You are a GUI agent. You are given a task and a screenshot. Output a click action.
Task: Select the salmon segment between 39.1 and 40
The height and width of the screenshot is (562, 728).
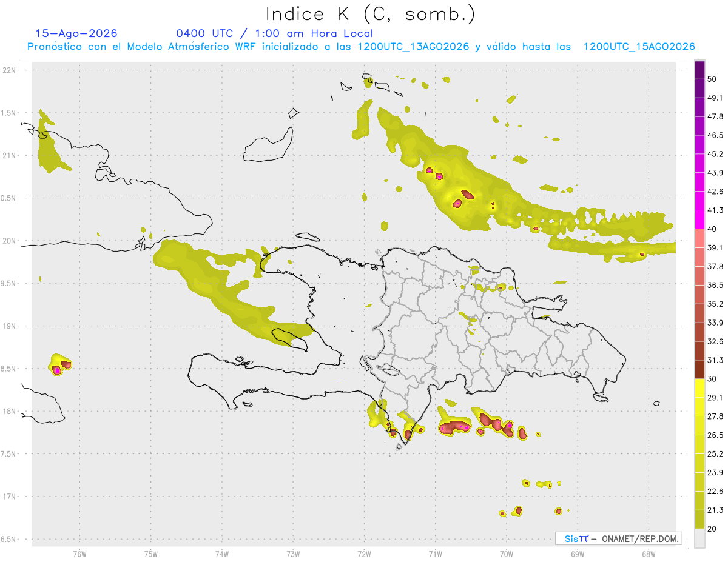[x=699, y=238]
